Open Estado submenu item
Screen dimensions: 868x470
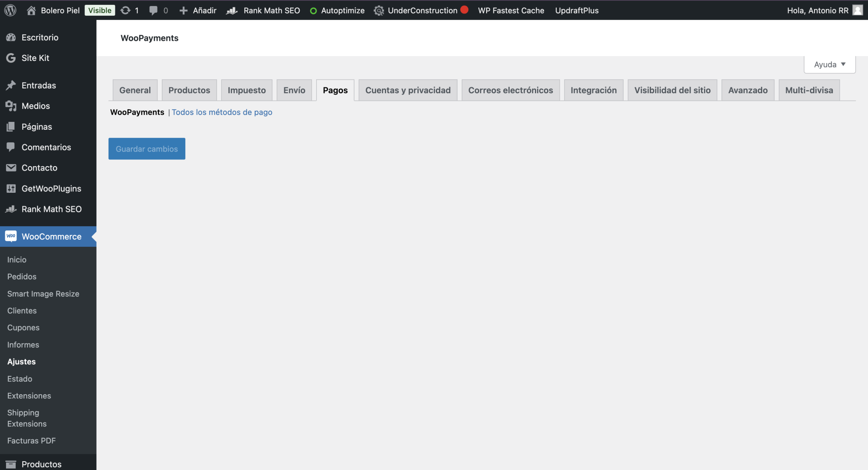pyautogui.click(x=20, y=379)
